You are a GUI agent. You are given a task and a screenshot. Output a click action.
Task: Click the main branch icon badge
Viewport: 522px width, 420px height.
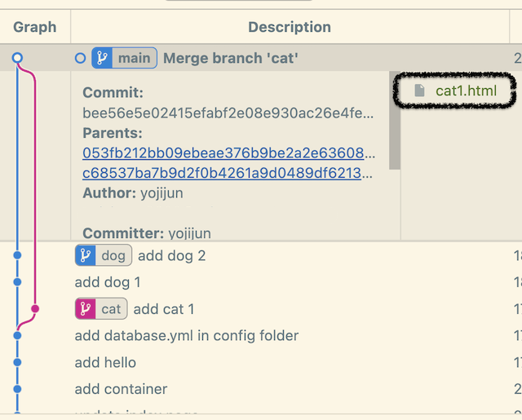(x=103, y=58)
